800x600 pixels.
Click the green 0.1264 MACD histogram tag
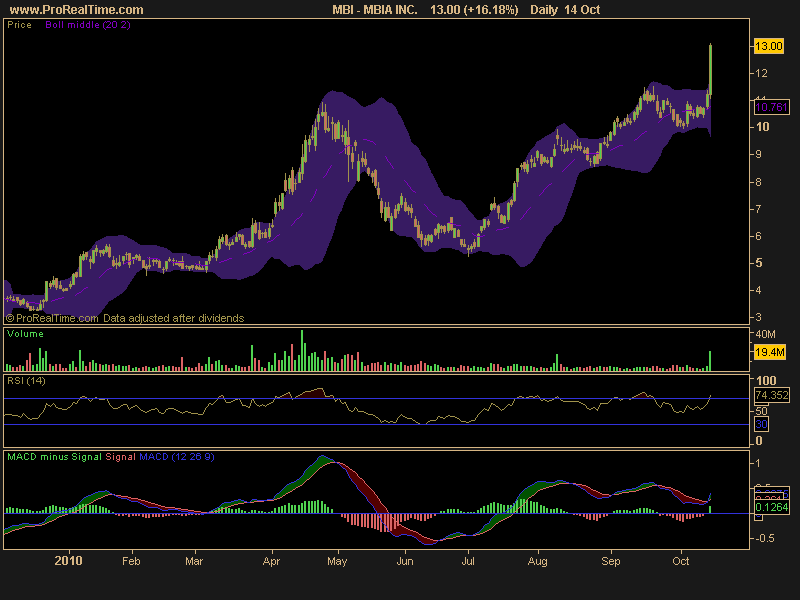[x=772, y=507]
